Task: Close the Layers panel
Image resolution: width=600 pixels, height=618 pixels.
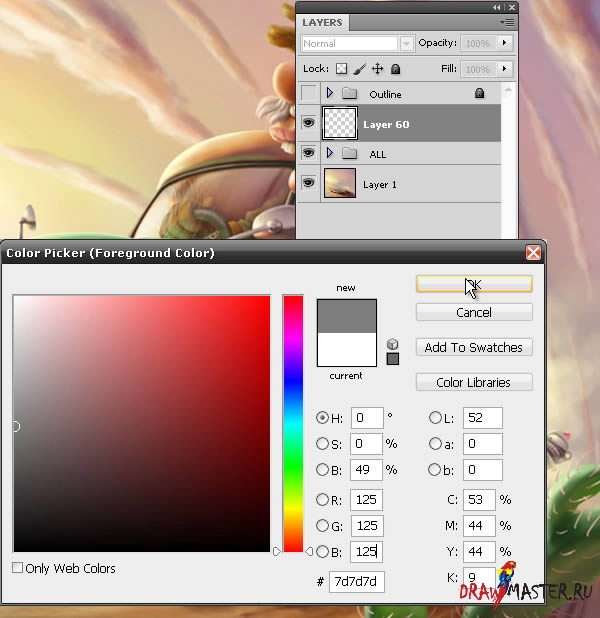Action: click(x=512, y=7)
